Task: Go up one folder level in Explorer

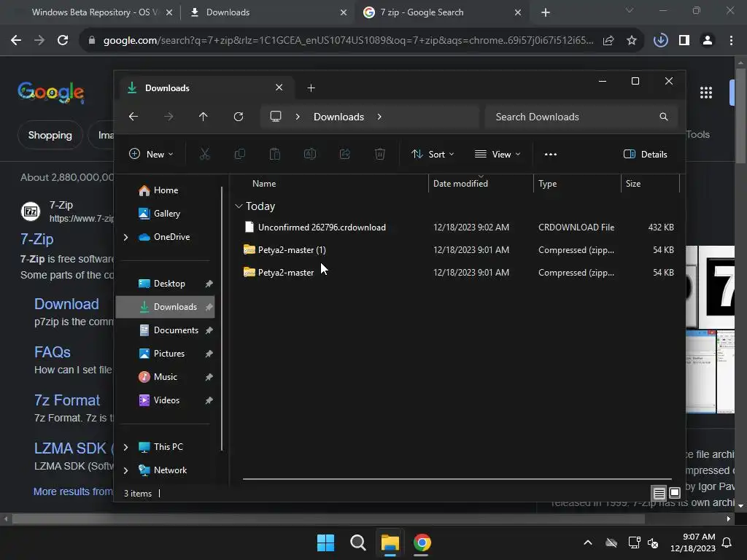Action: tap(204, 117)
